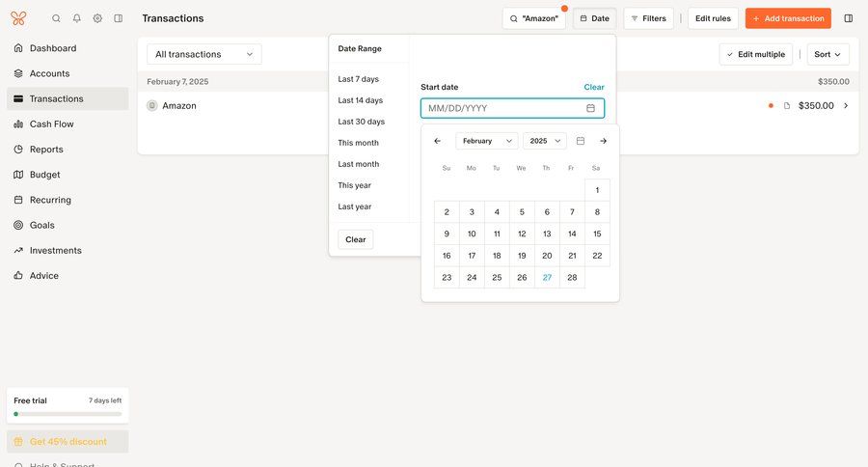This screenshot has height=467, width=868.
Task: Select Last 30 days range
Action: tap(361, 122)
